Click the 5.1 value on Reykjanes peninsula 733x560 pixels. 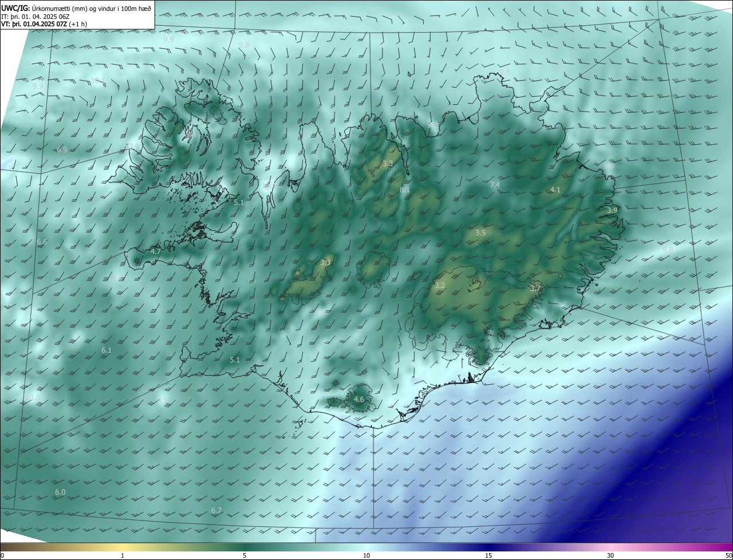click(x=235, y=360)
